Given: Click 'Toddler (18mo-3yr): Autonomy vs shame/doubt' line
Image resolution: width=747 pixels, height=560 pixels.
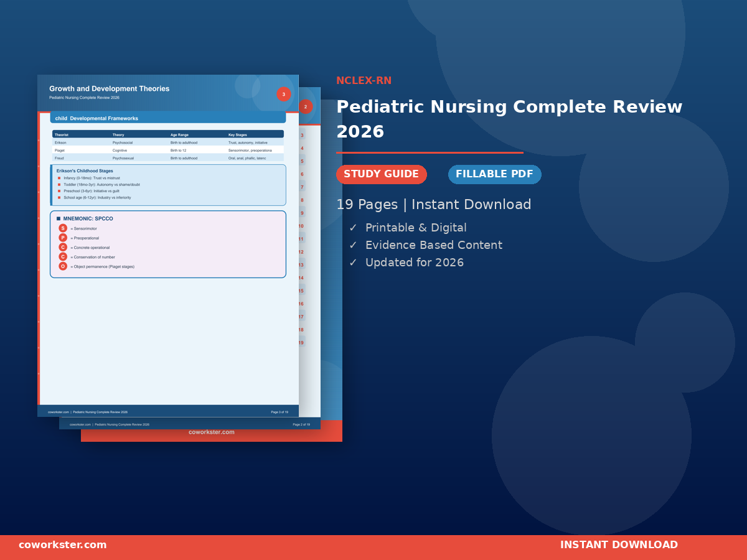Looking at the screenshot, I should (x=101, y=185).
